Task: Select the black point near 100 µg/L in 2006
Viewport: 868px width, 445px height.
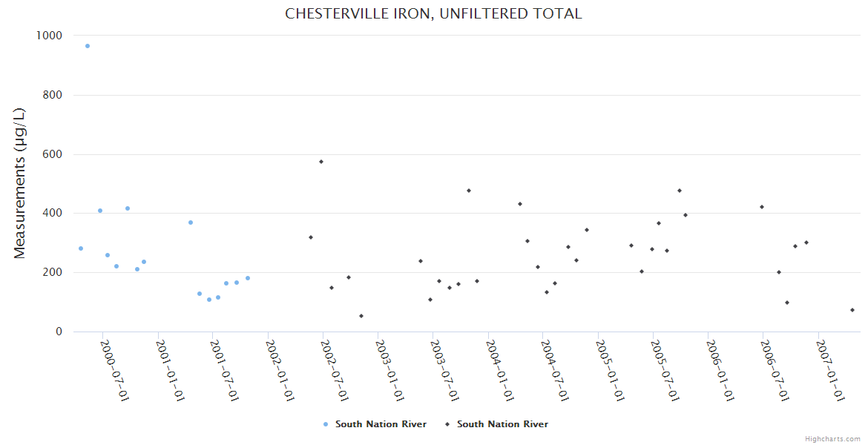Action: tap(787, 303)
